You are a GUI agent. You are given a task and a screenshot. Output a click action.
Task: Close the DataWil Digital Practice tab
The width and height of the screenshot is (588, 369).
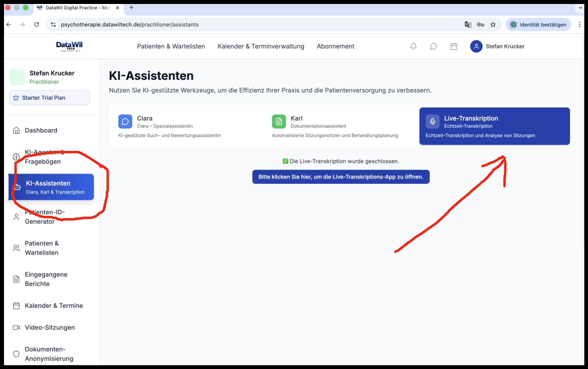[117, 8]
